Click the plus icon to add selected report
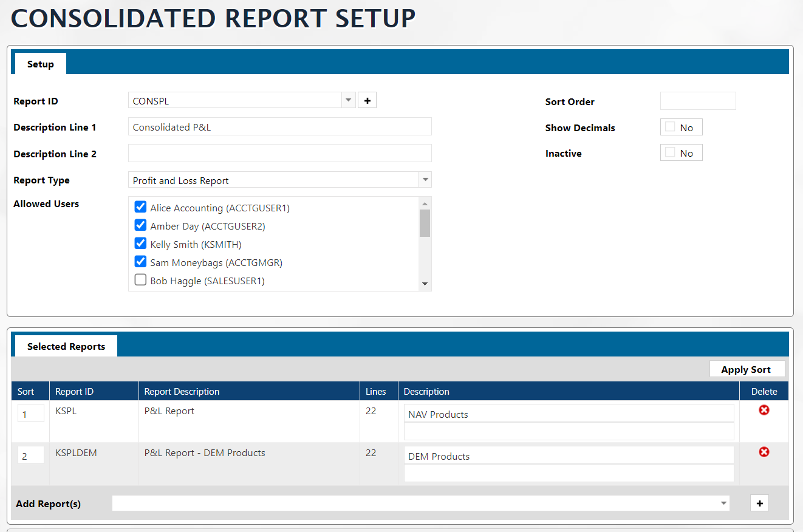 click(759, 503)
